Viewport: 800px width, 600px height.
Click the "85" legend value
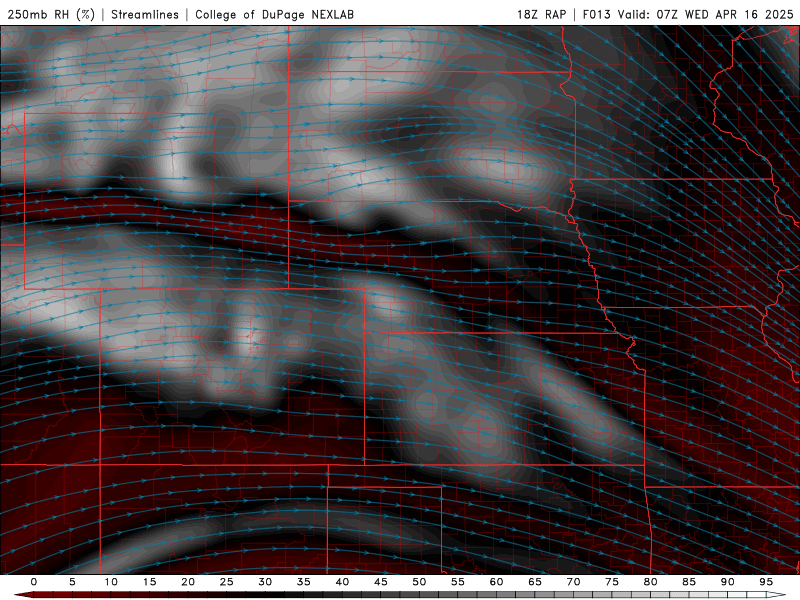pyautogui.click(x=689, y=582)
